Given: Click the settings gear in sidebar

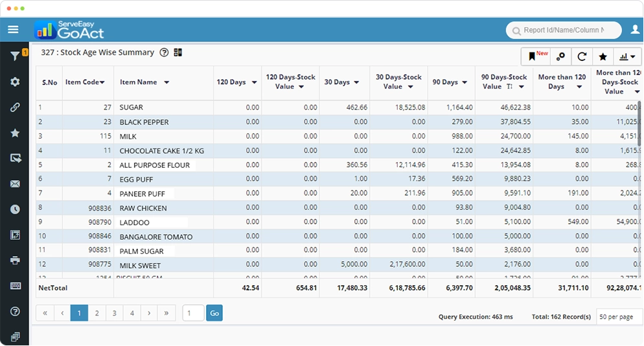Looking at the screenshot, I should tap(15, 82).
